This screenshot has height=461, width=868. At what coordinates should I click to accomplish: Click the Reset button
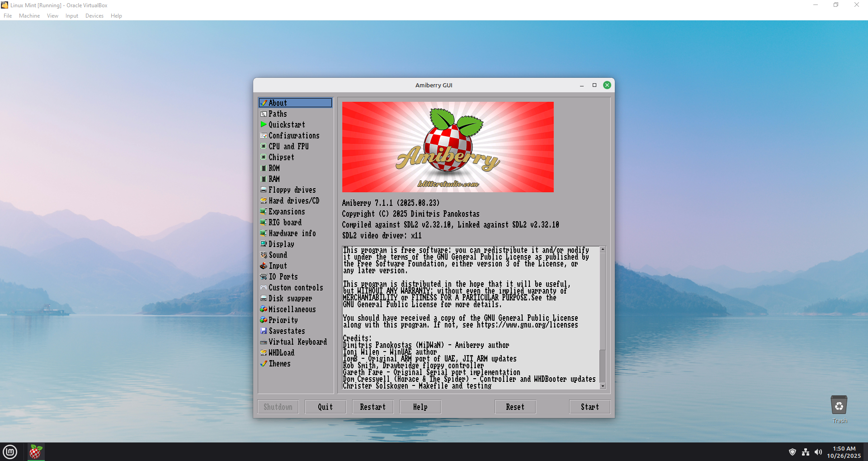515,407
